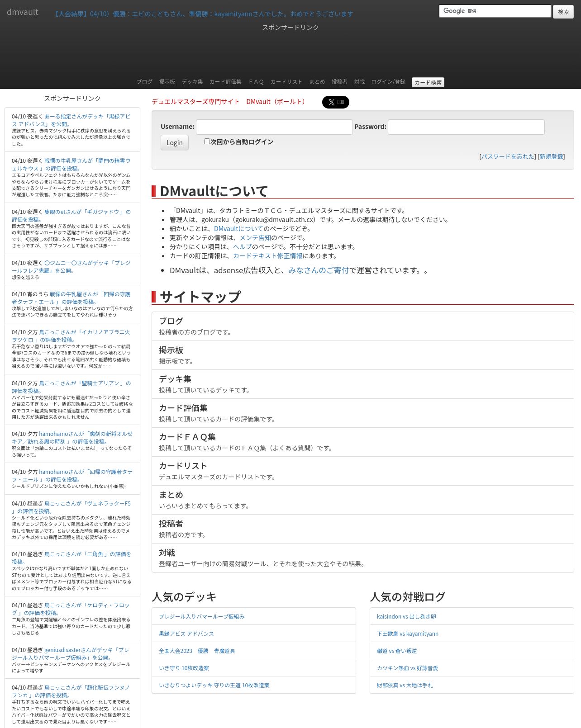Screen dimensions: 581x728
Task: Open the みなさんのご寄付 donation link
Action: click(x=319, y=270)
